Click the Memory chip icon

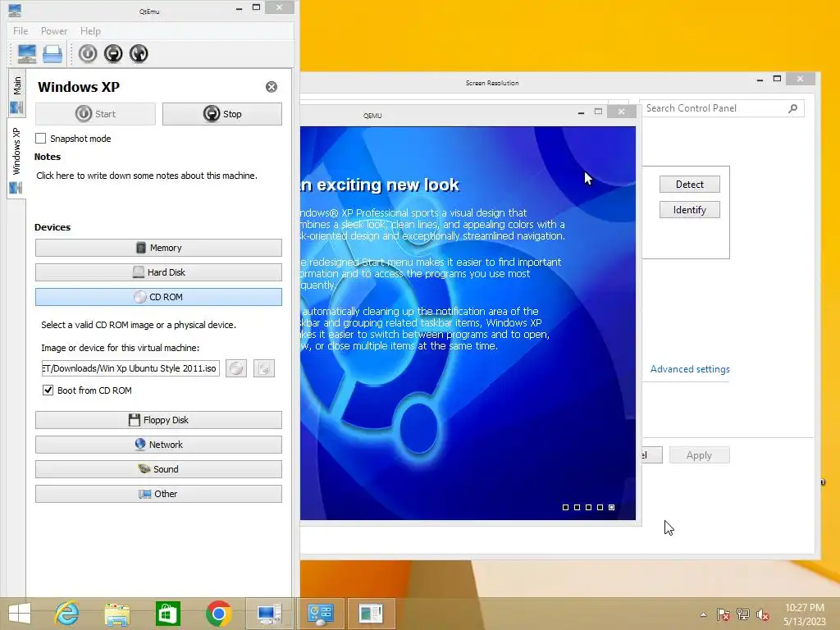(x=141, y=248)
